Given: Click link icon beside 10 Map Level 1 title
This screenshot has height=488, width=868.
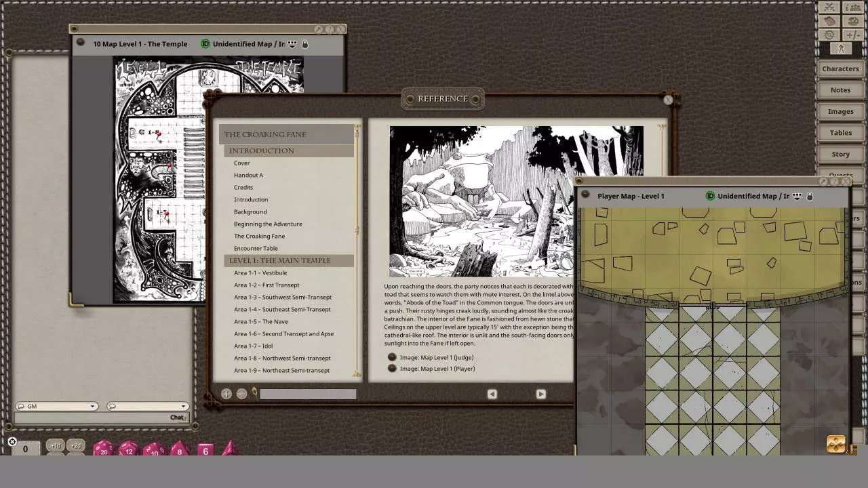Looking at the screenshot, I should click(80, 42).
